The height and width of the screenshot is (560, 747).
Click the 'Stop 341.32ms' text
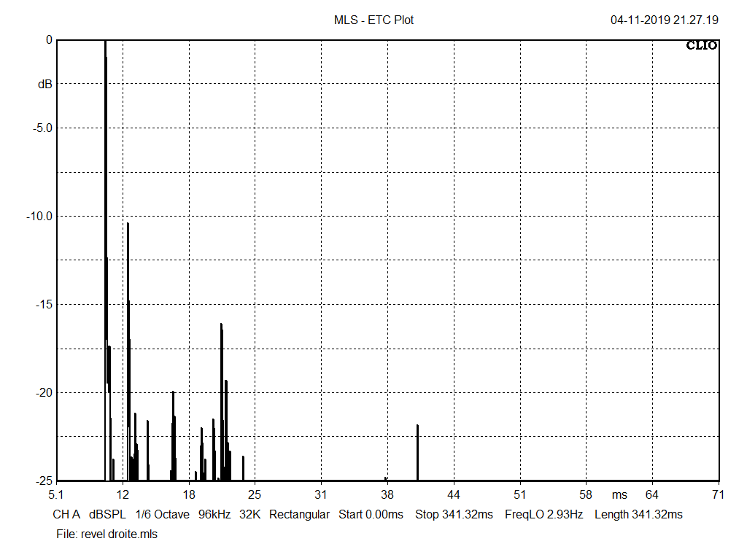(x=454, y=514)
